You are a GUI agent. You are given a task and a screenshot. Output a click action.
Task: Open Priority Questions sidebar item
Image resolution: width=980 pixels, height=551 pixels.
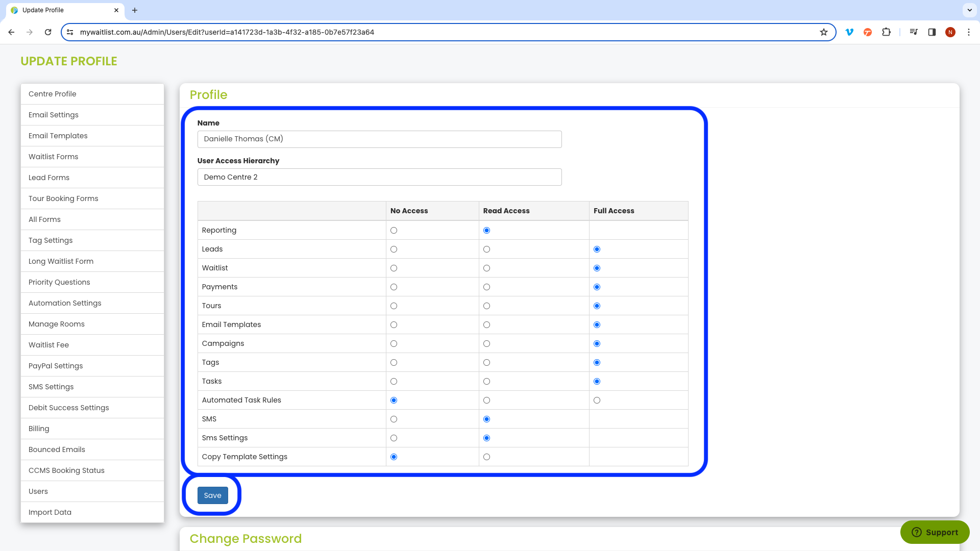pos(92,282)
